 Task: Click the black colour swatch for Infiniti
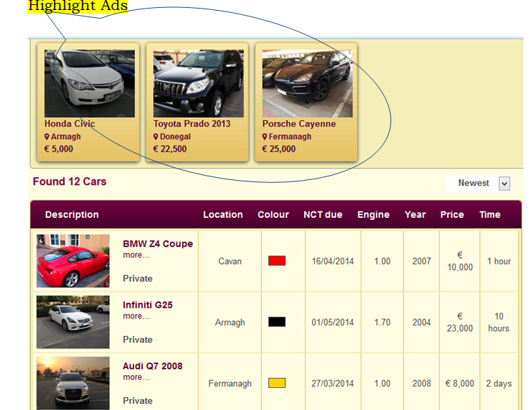coord(276,322)
